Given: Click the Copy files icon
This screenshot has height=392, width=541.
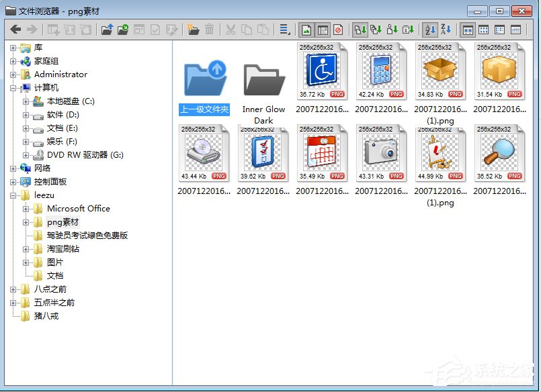Looking at the screenshot, I should tap(245, 29).
